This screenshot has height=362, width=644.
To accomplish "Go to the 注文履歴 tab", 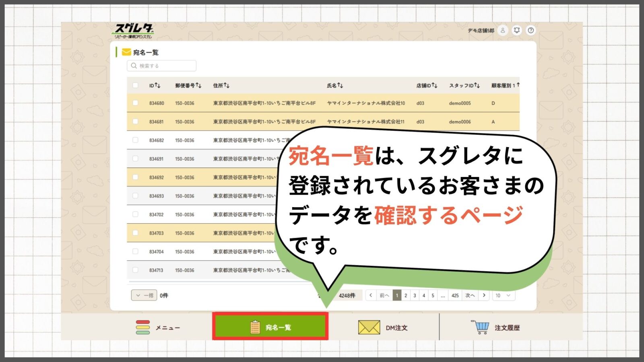I will [x=495, y=327].
